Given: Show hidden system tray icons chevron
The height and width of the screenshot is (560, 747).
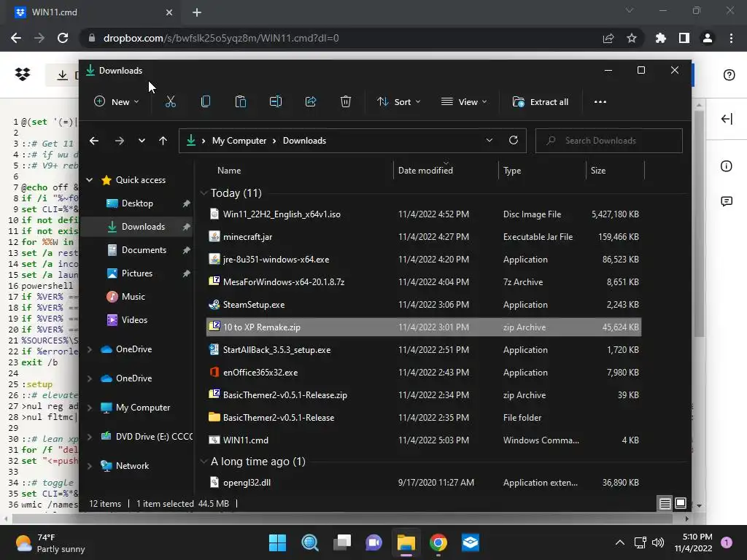Looking at the screenshot, I should (620, 542).
